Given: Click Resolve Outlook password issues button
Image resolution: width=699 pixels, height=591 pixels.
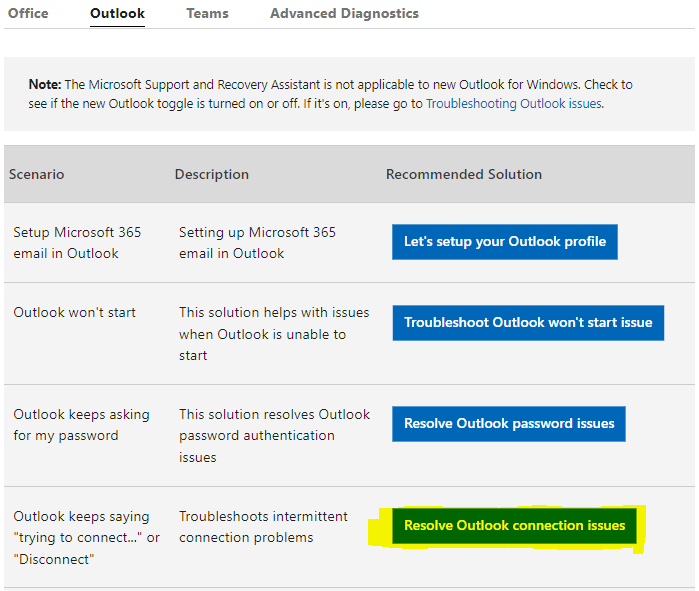Looking at the screenshot, I should click(509, 423).
